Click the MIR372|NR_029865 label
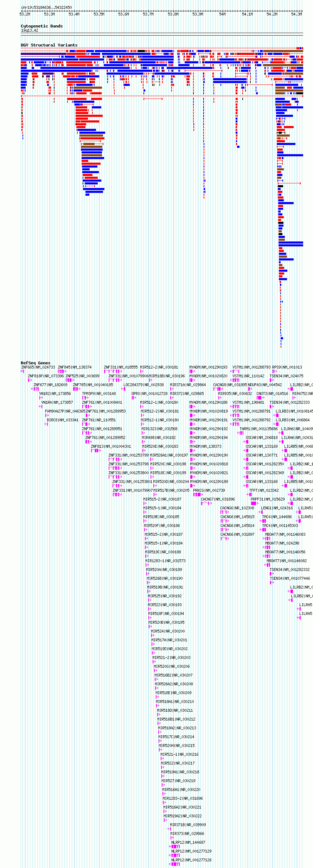This screenshot has width=313, height=868. pyautogui.click(x=187, y=394)
